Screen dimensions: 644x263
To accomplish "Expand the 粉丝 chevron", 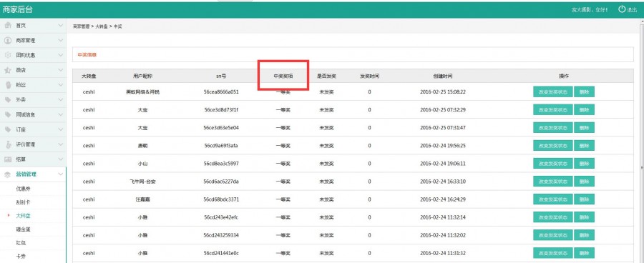I will click(x=60, y=85).
